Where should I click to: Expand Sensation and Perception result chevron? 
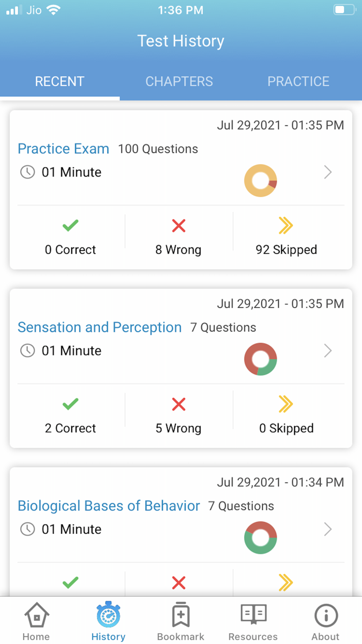click(328, 350)
